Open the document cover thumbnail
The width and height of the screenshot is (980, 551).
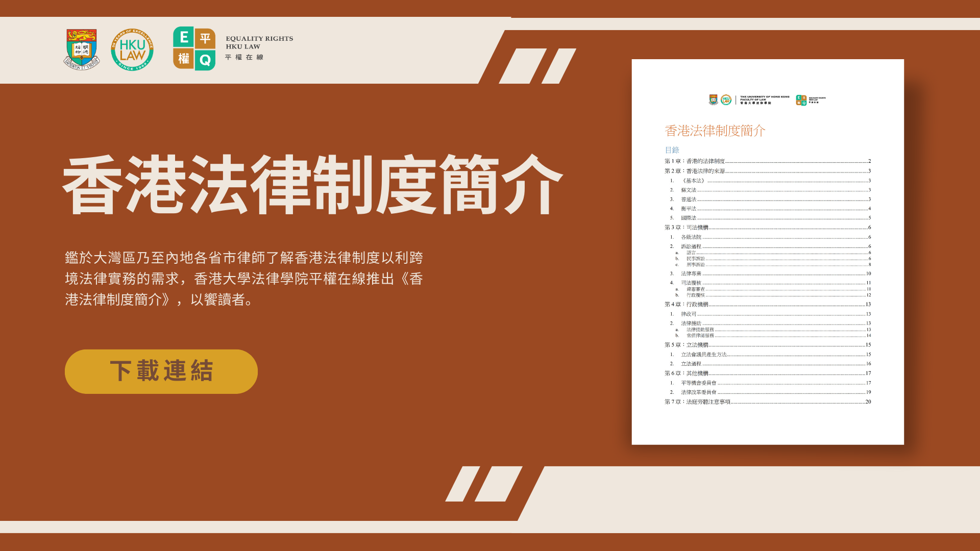tap(768, 252)
